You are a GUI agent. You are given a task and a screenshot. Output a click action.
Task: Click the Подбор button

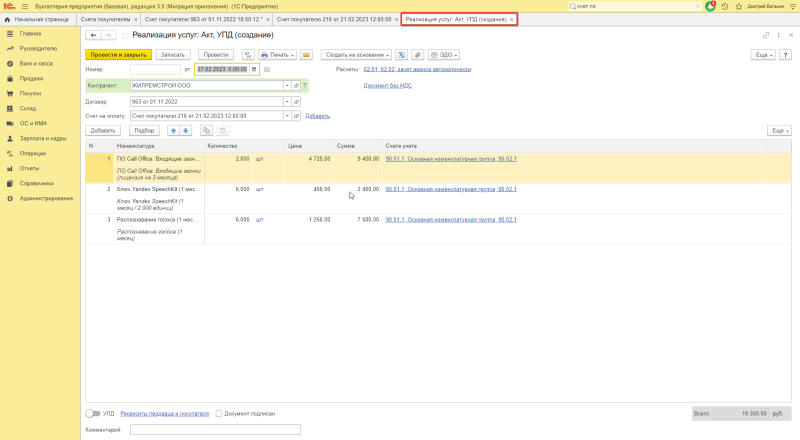click(x=144, y=131)
